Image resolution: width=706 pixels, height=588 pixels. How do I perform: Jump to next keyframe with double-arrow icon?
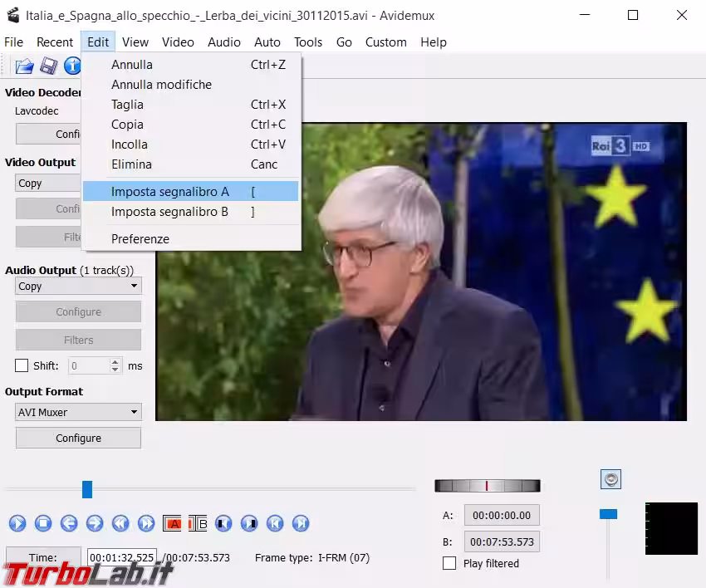[146, 523]
